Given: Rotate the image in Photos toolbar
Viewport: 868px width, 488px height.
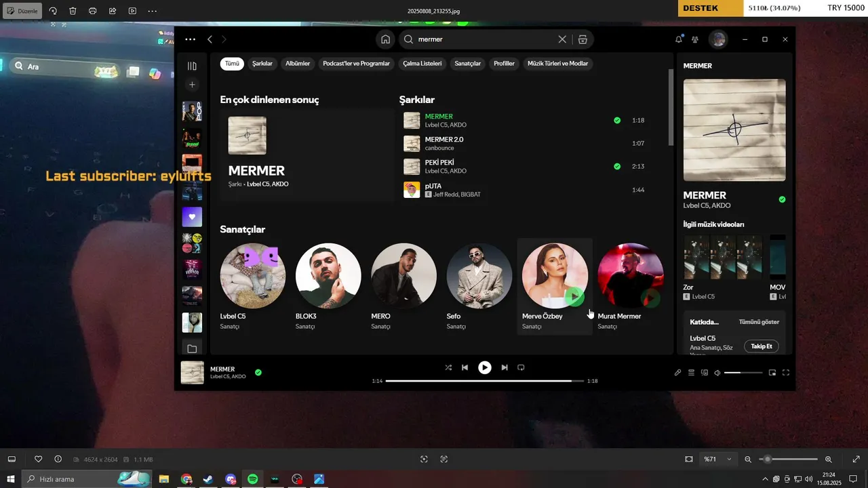Looking at the screenshot, I should [53, 11].
